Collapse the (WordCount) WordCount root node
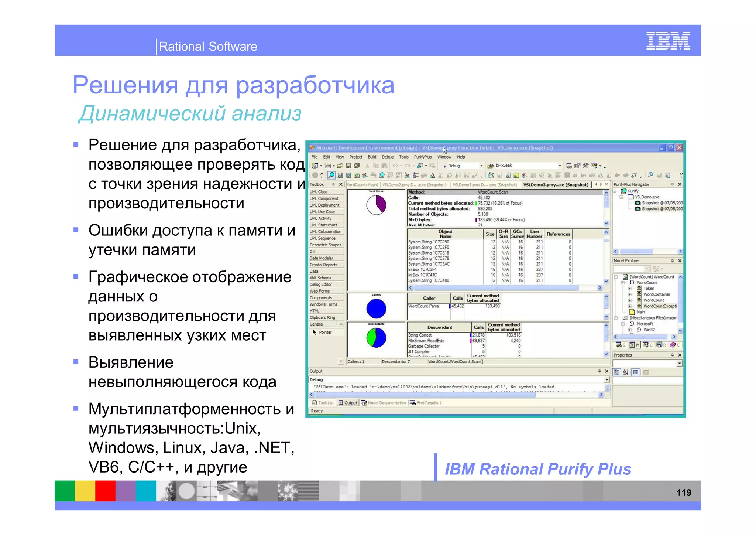The height and width of the screenshot is (535, 756). tap(616, 277)
